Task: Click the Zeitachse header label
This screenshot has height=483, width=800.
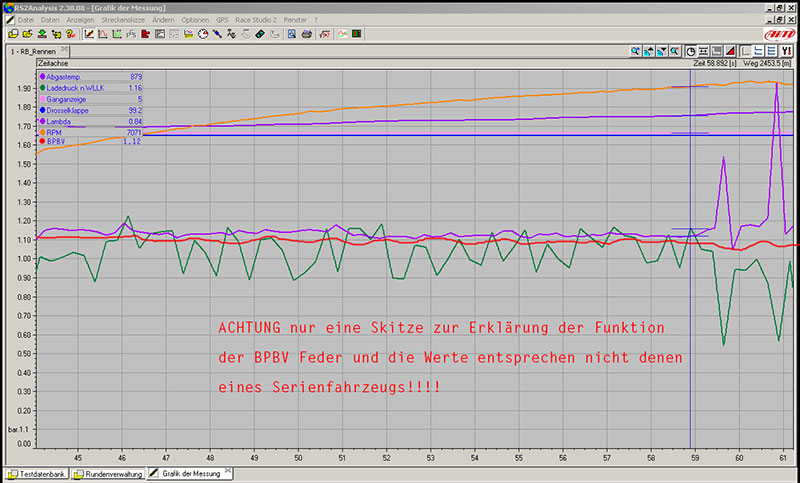Action: tap(55, 62)
